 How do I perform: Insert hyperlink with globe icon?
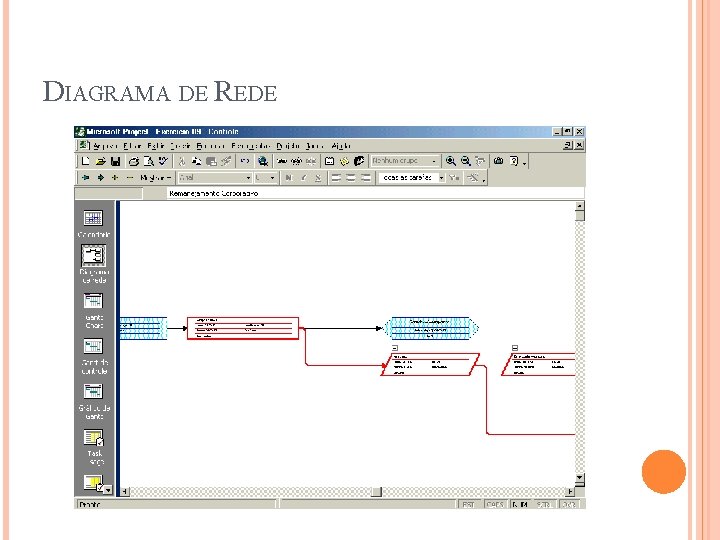[263, 161]
